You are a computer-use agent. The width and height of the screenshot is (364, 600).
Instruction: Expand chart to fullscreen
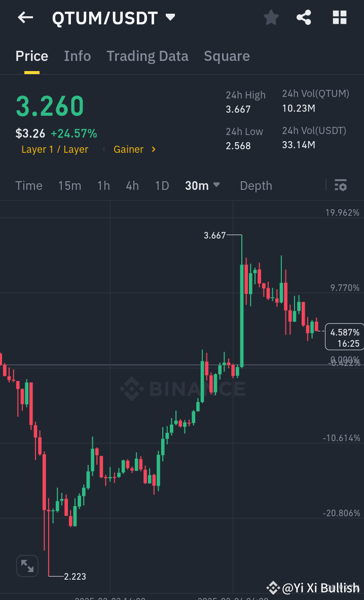(x=27, y=565)
